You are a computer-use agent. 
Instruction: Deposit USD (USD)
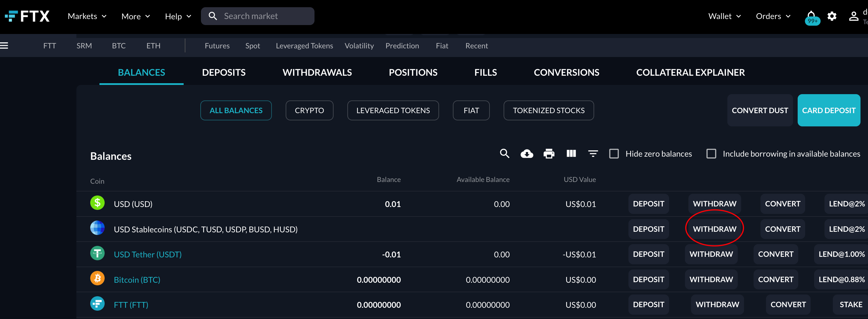[648, 204]
